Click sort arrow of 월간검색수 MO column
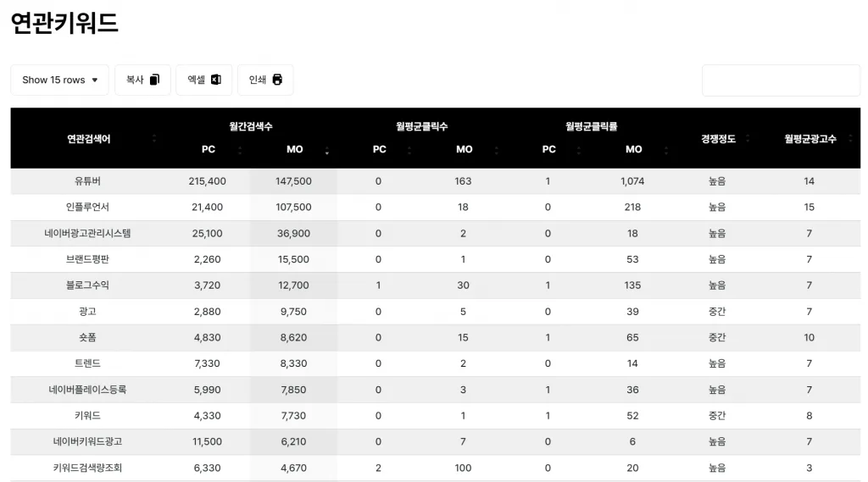This screenshot has width=868, height=482. click(x=326, y=150)
